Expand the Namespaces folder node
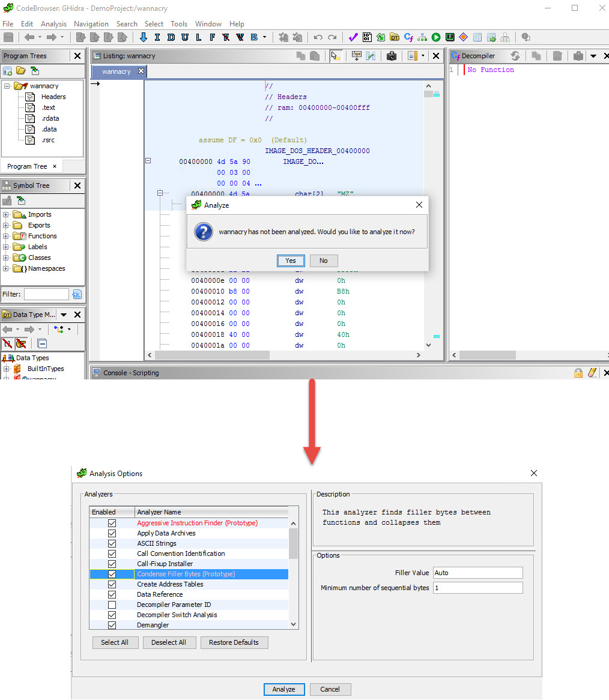This screenshot has width=609, height=700. pyautogui.click(x=6, y=269)
